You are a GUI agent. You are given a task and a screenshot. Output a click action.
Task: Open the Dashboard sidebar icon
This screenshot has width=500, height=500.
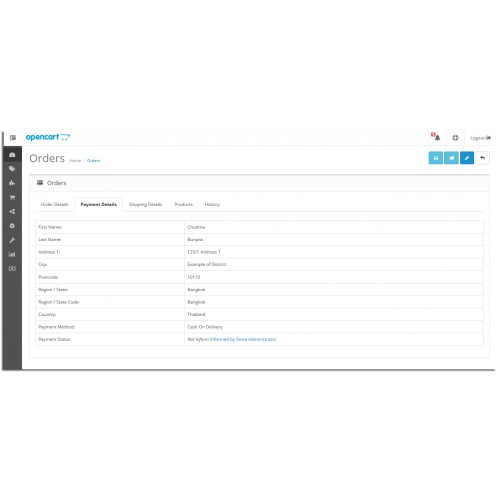12,155
